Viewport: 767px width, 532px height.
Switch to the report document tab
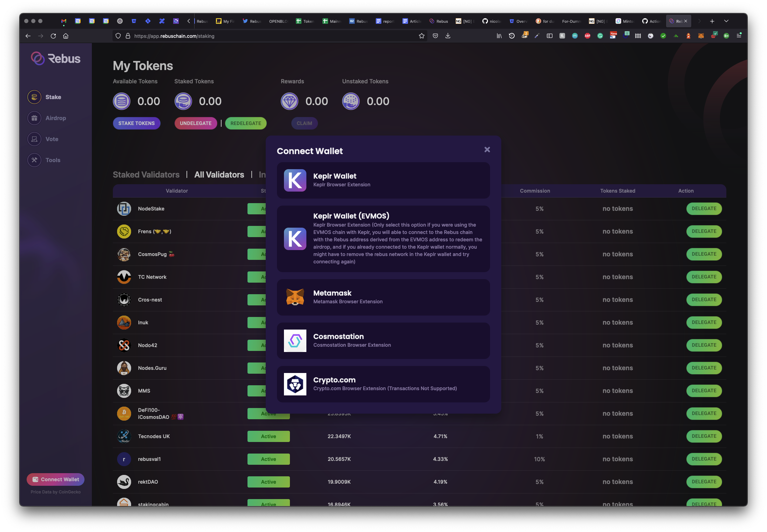pos(385,21)
